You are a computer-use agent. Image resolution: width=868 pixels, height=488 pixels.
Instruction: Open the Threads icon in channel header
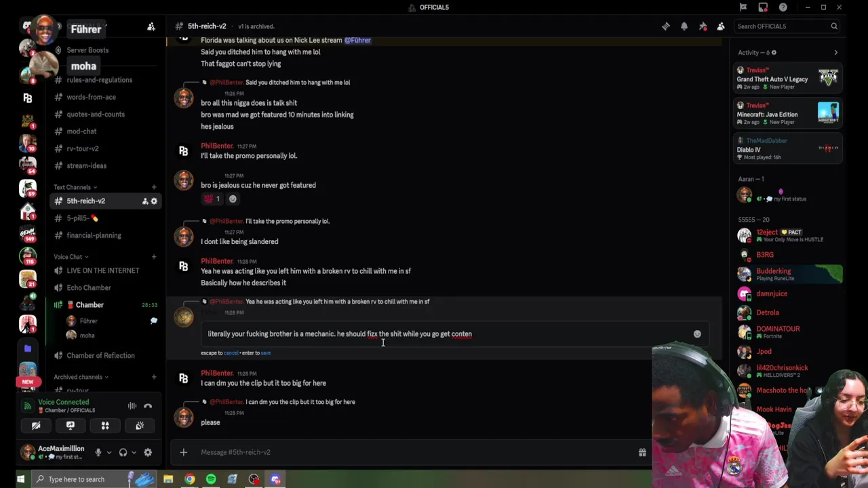pyautogui.click(x=666, y=26)
